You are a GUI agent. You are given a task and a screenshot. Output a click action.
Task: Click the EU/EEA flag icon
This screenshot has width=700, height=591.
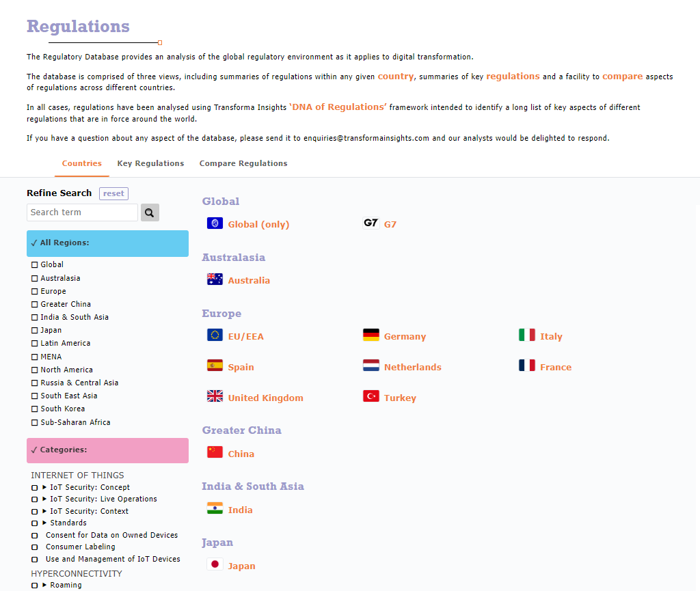(x=214, y=335)
